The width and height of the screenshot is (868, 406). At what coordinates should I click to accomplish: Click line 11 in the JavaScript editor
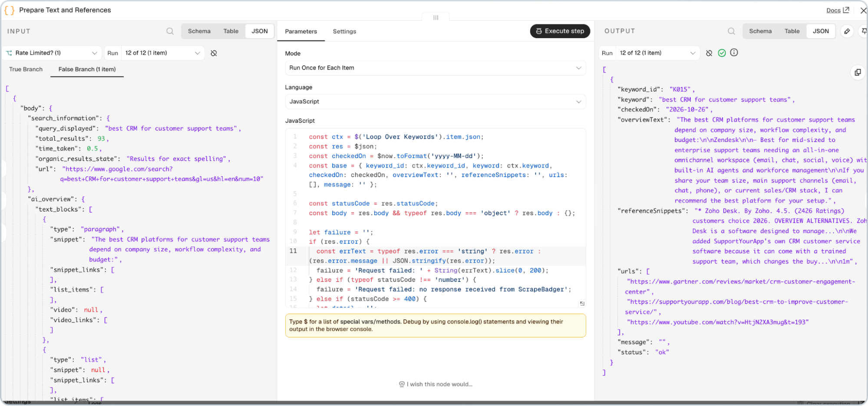435,256
